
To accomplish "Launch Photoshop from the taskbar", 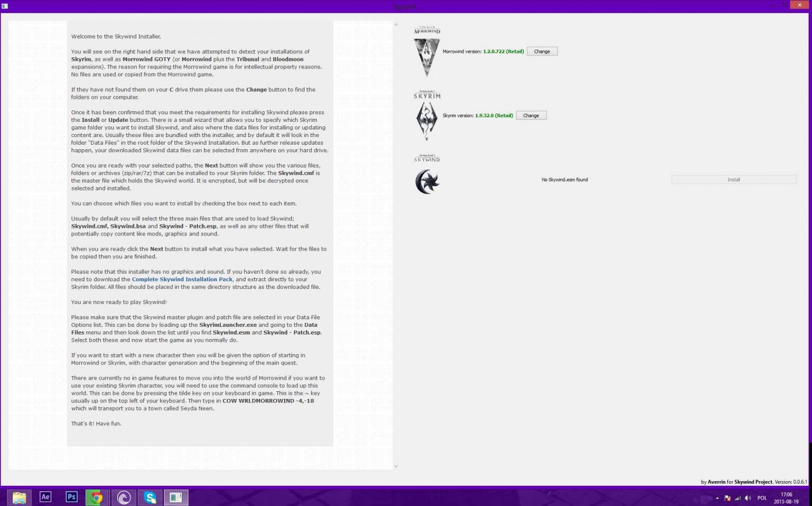I will pos(72,497).
